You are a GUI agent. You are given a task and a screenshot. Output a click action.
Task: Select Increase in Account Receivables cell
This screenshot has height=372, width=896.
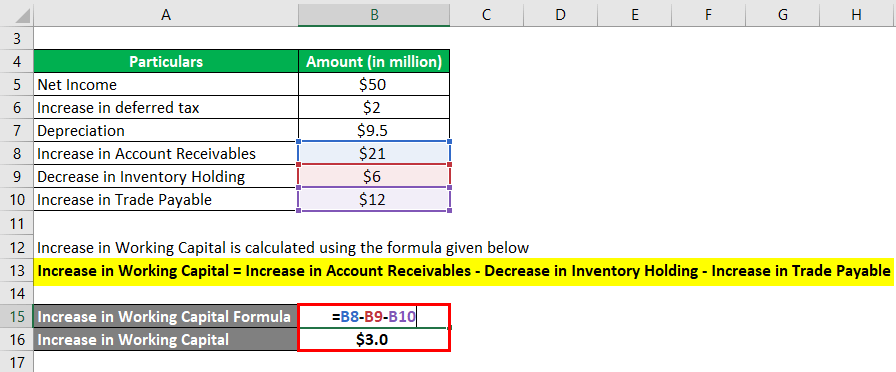(x=166, y=154)
